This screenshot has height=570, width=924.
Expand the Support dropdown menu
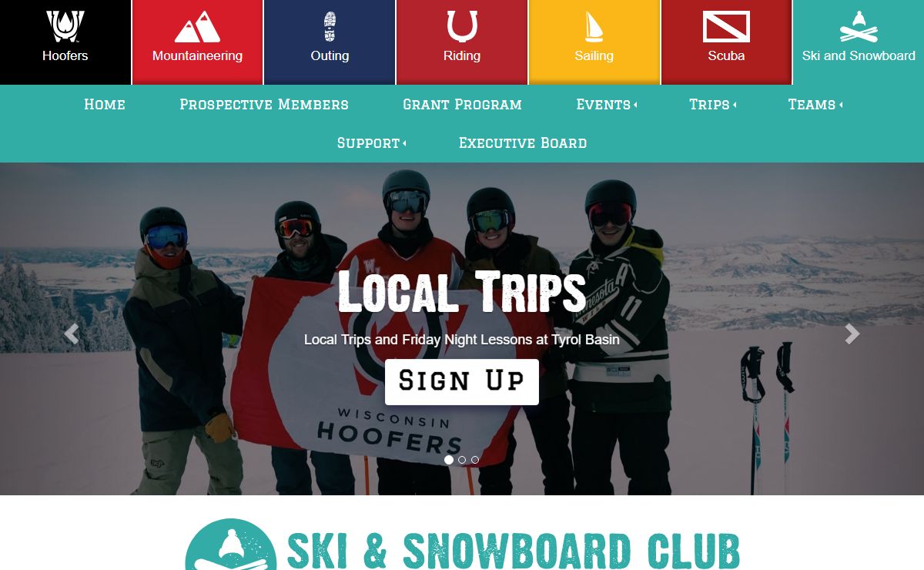372,143
